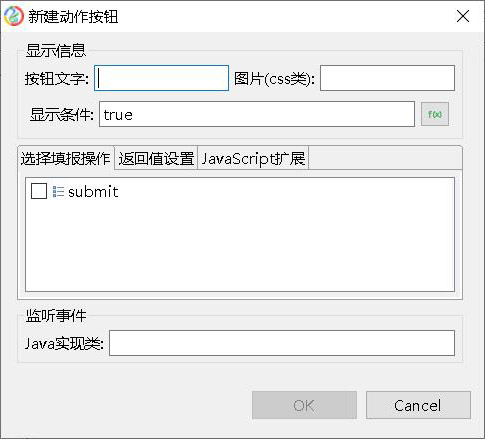Click the 显示条件 label
The height and width of the screenshot is (439, 485).
62,115
